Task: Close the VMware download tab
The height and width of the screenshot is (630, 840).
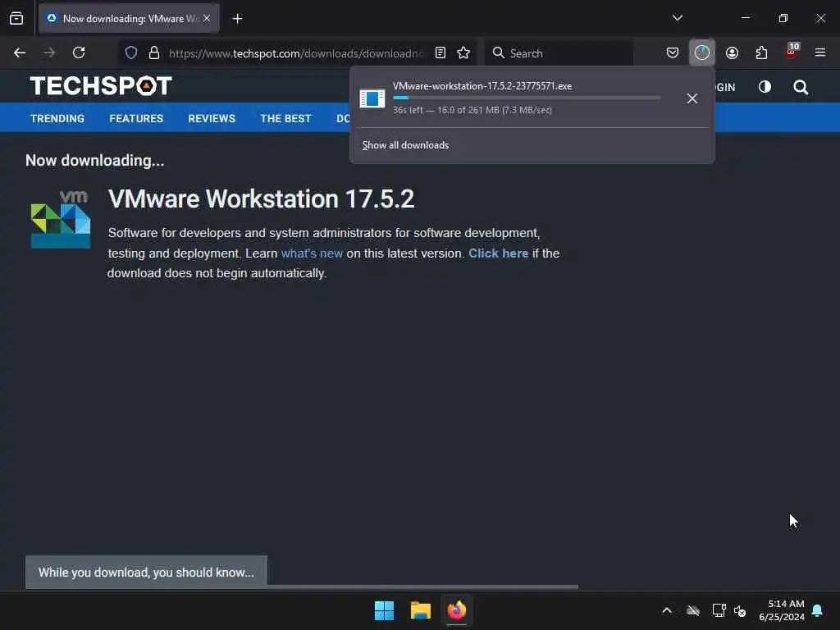Action: click(x=207, y=18)
